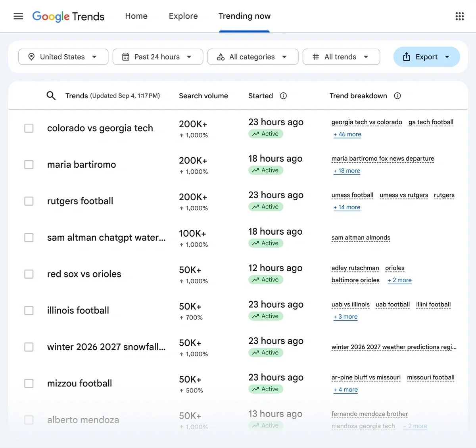Open georgia tech vs colorado term

pos(367,122)
